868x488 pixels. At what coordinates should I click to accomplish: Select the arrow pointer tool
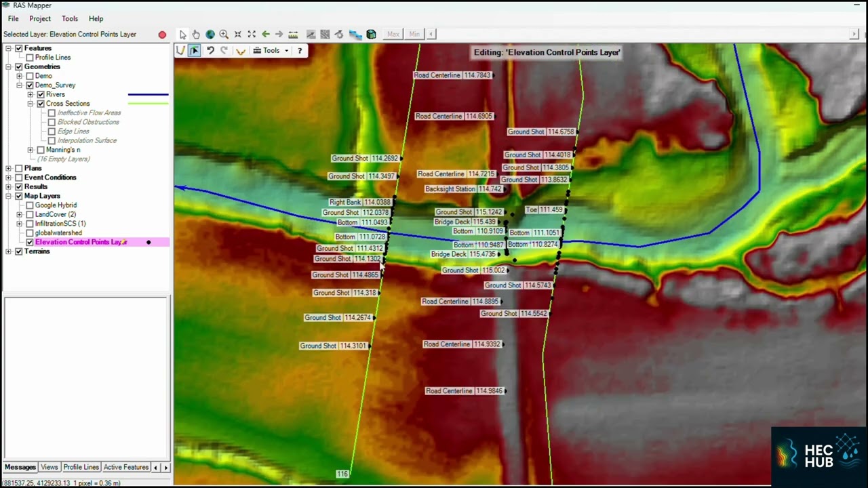tap(182, 34)
